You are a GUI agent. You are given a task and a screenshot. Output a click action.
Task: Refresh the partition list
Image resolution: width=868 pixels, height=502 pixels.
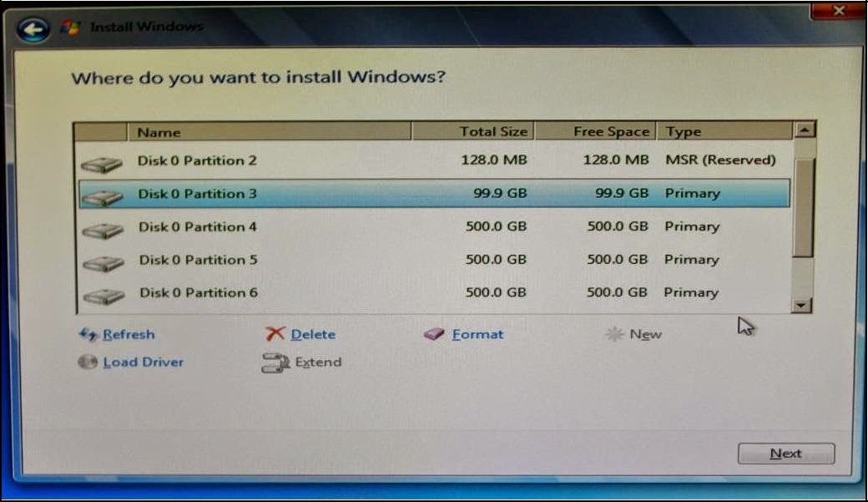(129, 334)
